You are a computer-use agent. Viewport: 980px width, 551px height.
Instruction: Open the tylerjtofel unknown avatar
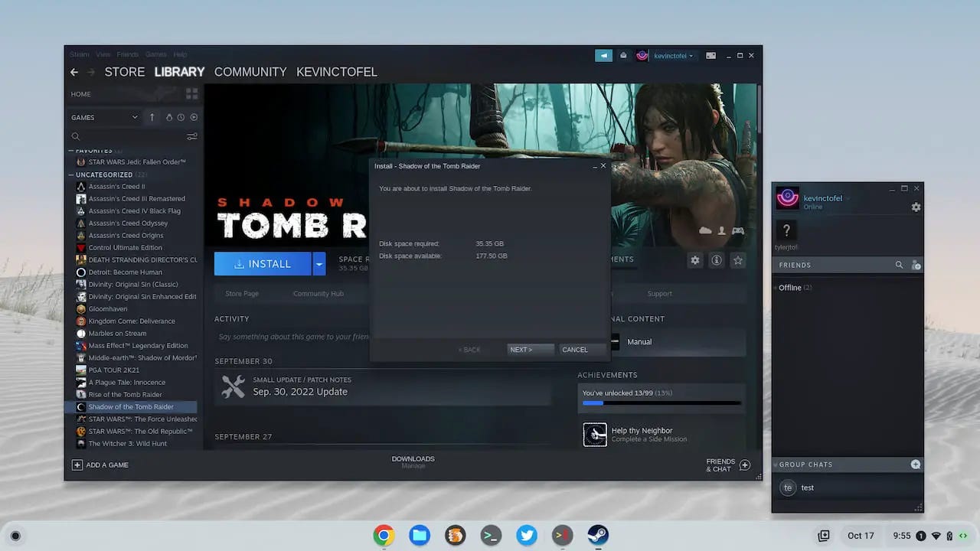pyautogui.click(x=786, y=230)
